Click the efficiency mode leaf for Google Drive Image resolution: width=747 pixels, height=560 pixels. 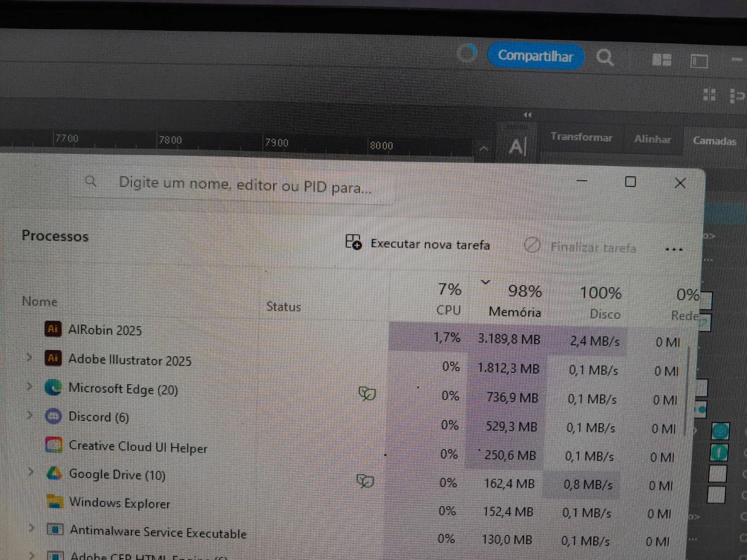coord(365,481)
